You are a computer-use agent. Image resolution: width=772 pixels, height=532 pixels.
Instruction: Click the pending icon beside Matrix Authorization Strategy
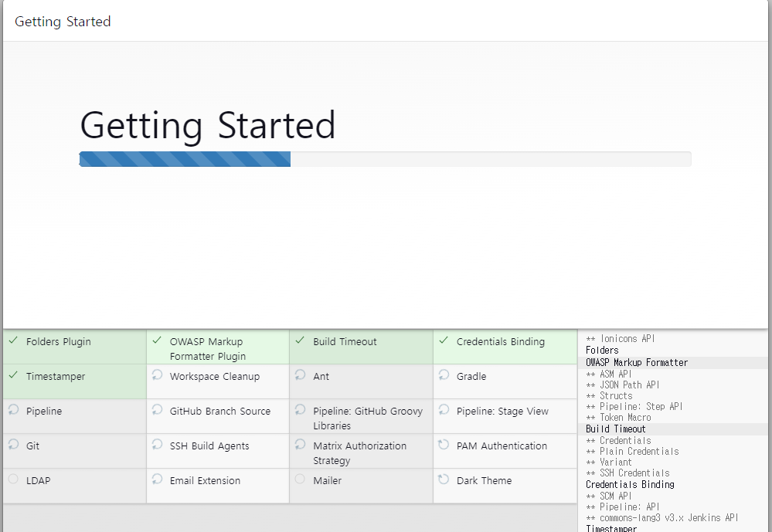pos(301,445)
